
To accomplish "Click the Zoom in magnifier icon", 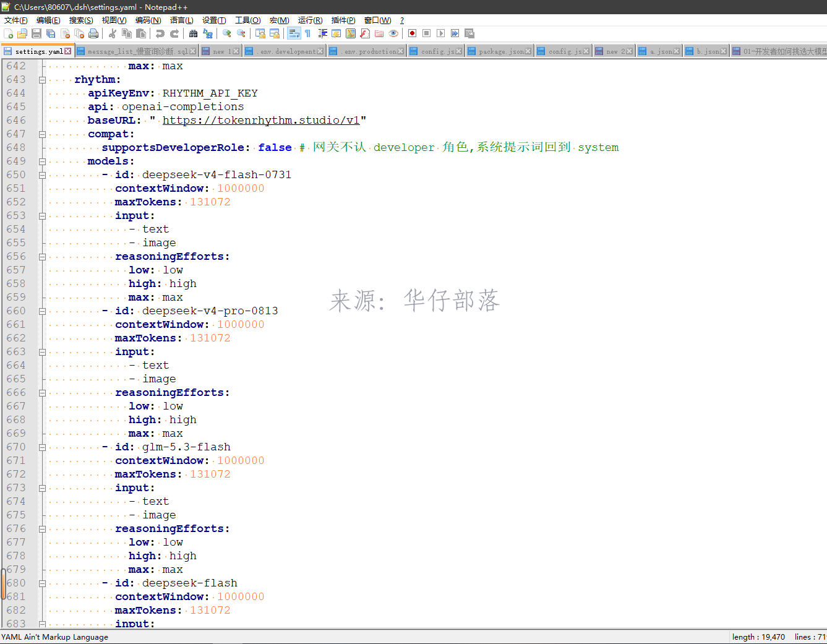I will (x=227, y=33).
